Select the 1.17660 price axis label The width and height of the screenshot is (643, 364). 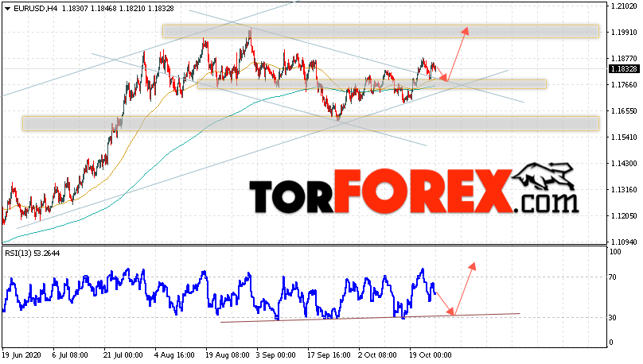click(624, 85)
